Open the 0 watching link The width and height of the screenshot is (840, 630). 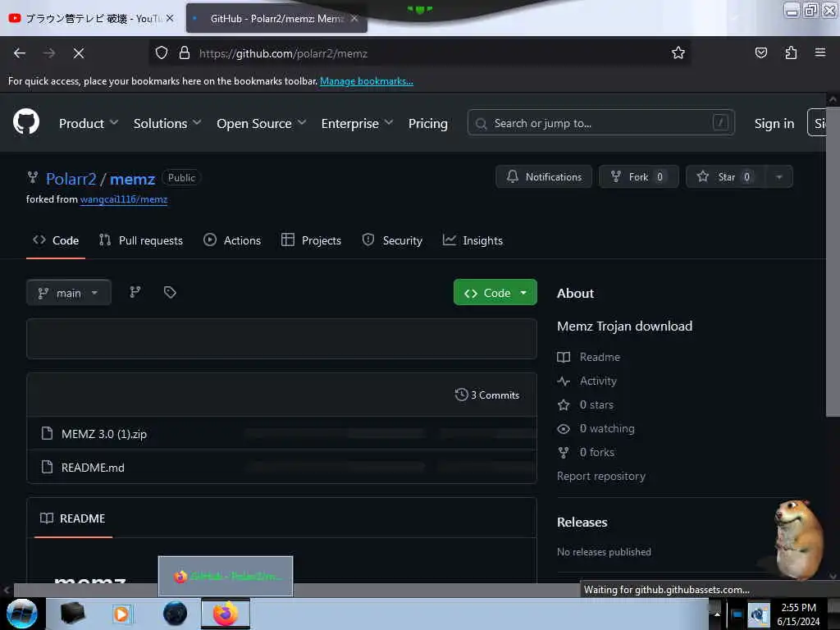pyautogui.click(x=607, y=428)
